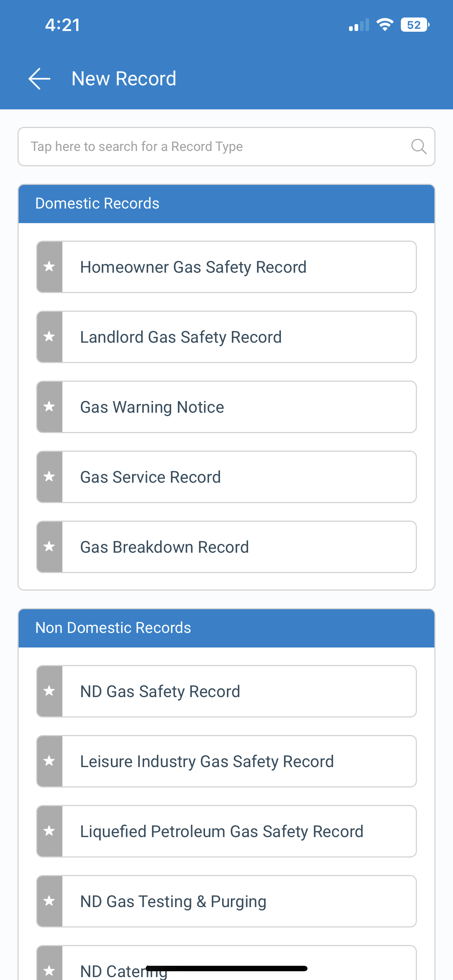This screenshot has height=980, width=453.
Task: Toggle star for Landlord Gas Safety Record
Action: point(50,337)
